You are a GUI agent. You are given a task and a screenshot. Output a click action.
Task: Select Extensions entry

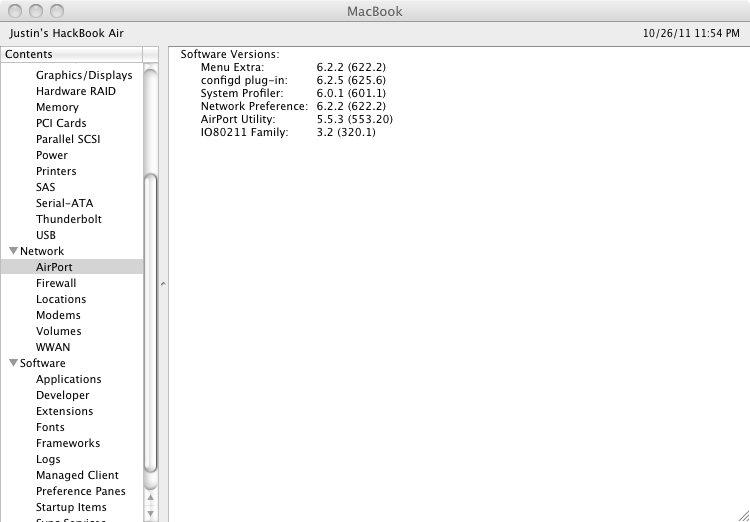65,411
